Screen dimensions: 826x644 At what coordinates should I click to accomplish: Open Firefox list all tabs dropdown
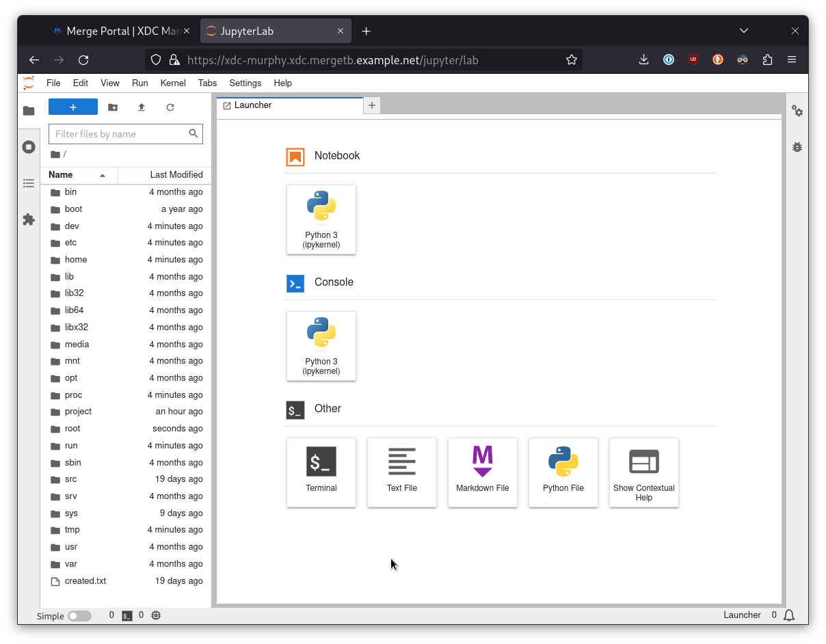[x=744, y=31]
